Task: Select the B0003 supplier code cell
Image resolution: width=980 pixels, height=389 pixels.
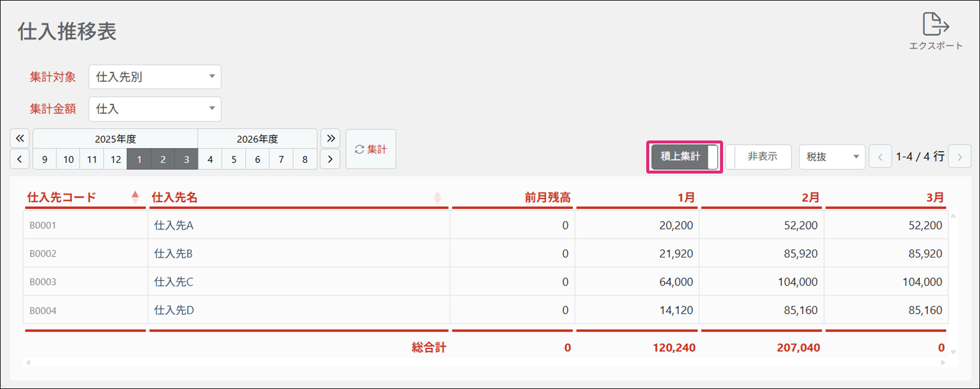Action: pos(43,282)
